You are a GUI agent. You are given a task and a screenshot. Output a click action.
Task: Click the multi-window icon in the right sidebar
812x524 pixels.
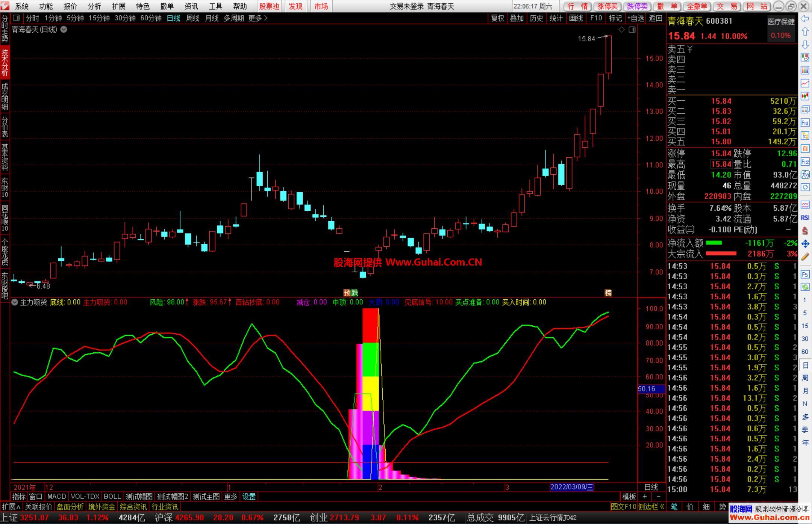click(805, 109)
